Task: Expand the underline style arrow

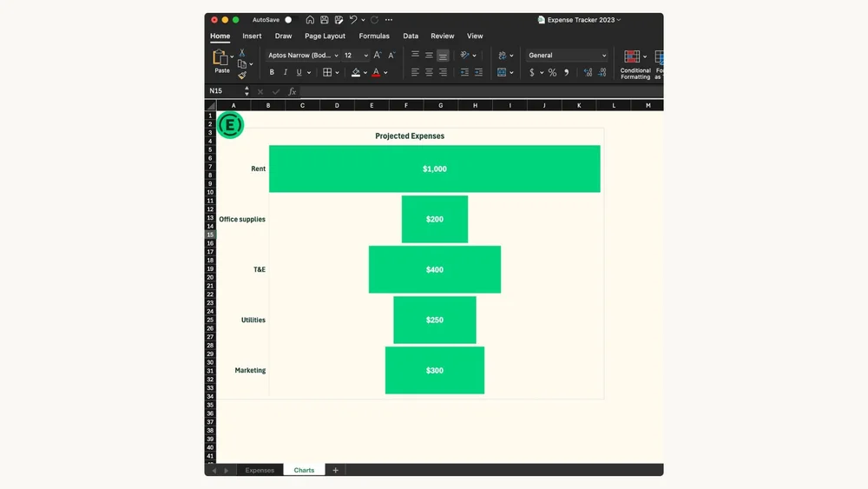Action: tap(309, 73)
